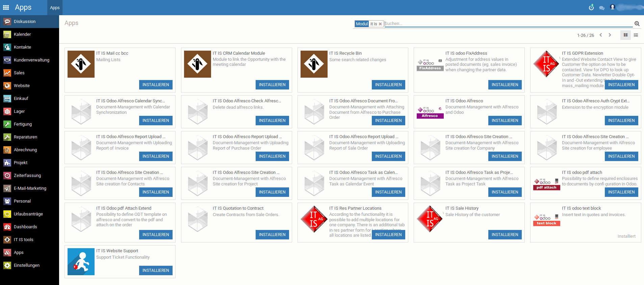Open the Urlaubsanträge sidebar icon
This screenshot has height=285, width=644.
[7, 214]
